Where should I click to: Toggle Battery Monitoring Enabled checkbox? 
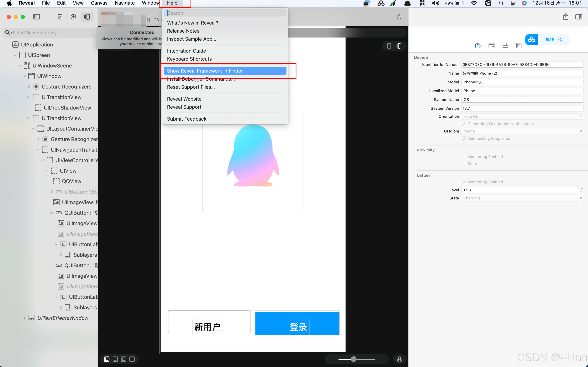464,182
